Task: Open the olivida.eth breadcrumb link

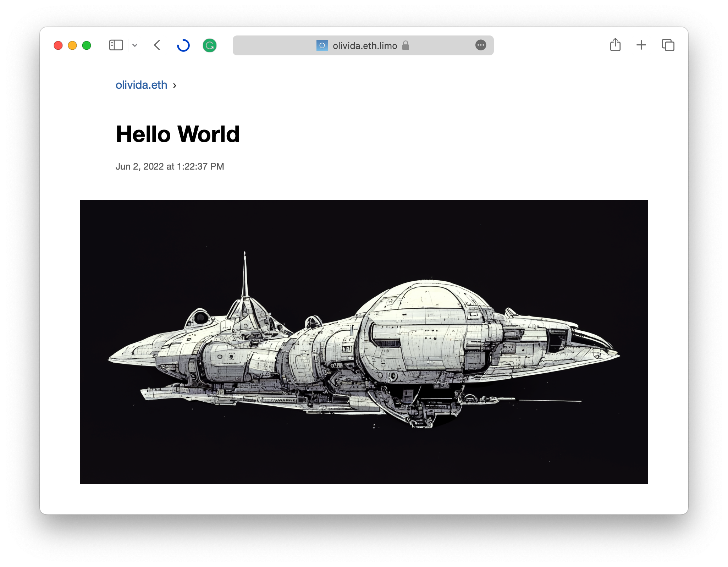Action: coord(141,85)
